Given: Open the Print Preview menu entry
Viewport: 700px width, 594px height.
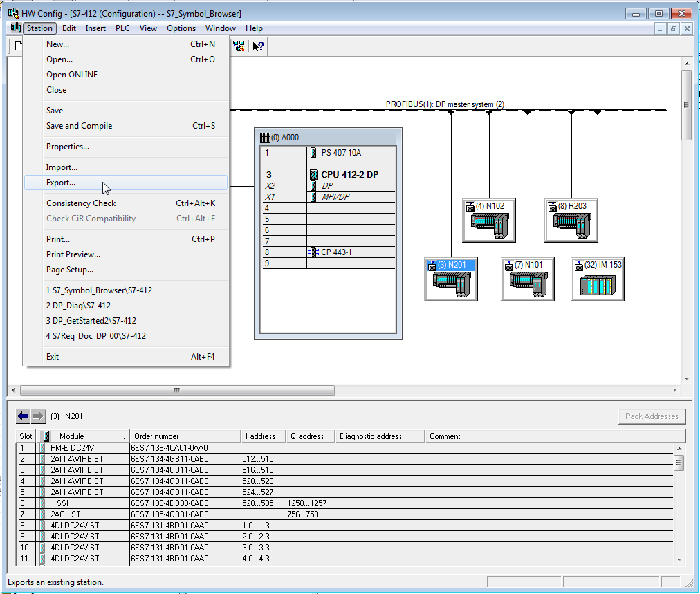Looking at the screenshot, I should pyautogui.click(x=73, y=254).
